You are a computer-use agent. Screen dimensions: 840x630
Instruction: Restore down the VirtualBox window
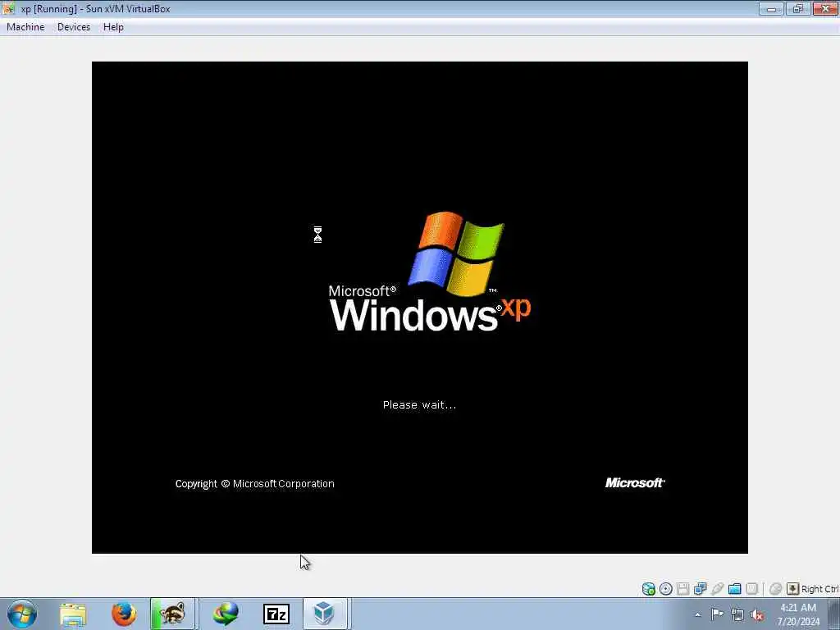(797, 8)
